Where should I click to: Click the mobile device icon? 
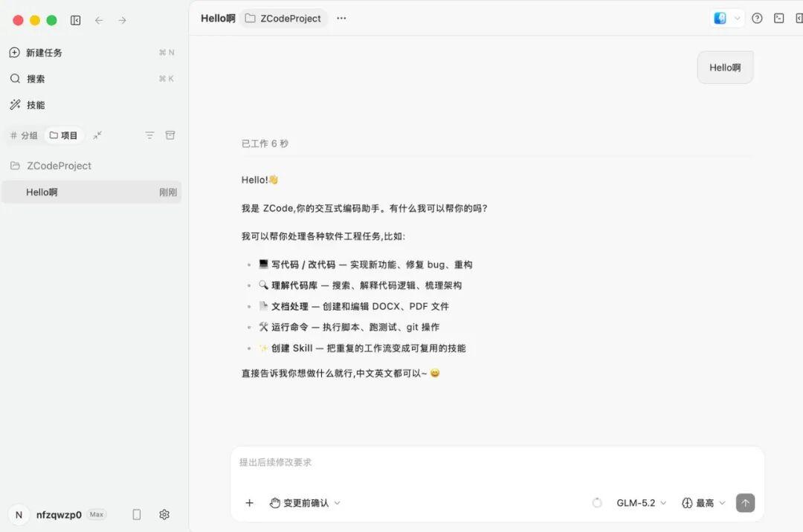pyautogui.click(x=137, y=515)
